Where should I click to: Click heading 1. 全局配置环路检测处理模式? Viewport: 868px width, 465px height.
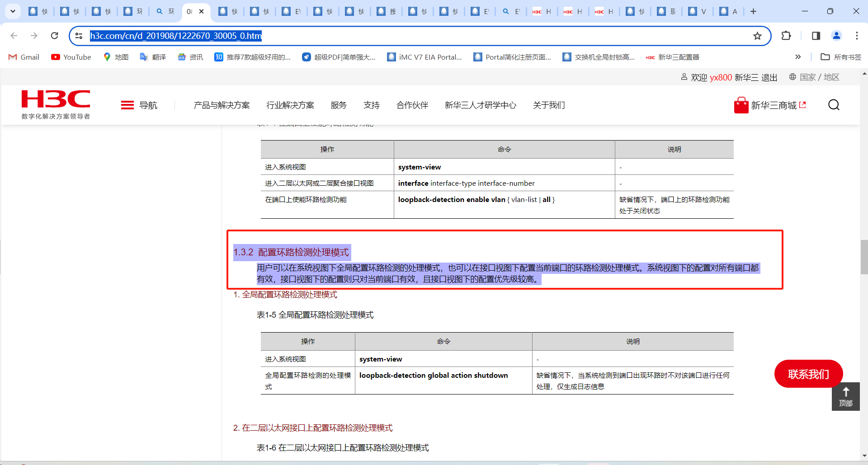tap(285, 295)
